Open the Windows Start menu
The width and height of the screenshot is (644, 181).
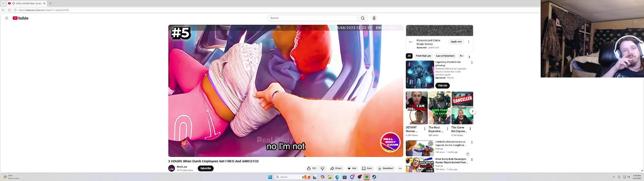(x=270, y=177)
